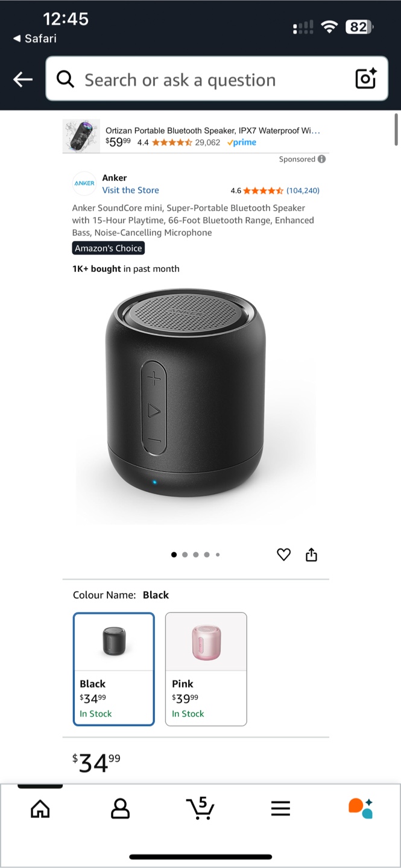Open the camera lens search icon
This screenshot has height=868, width=401.
pyautogui.click(x=365, y=79)
